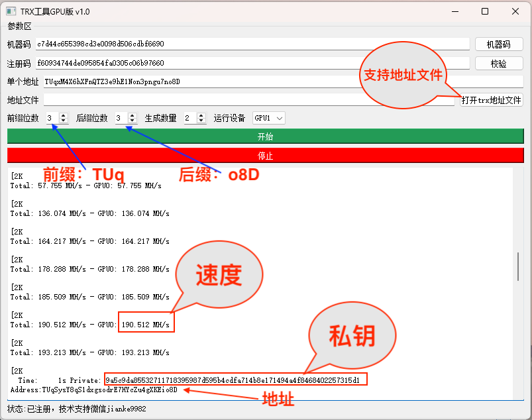This screenshot has height=420, width=532.
Task: Increase 后缀位数 with the up arrow
Action: pyautogui.click(x=133, y=115)
